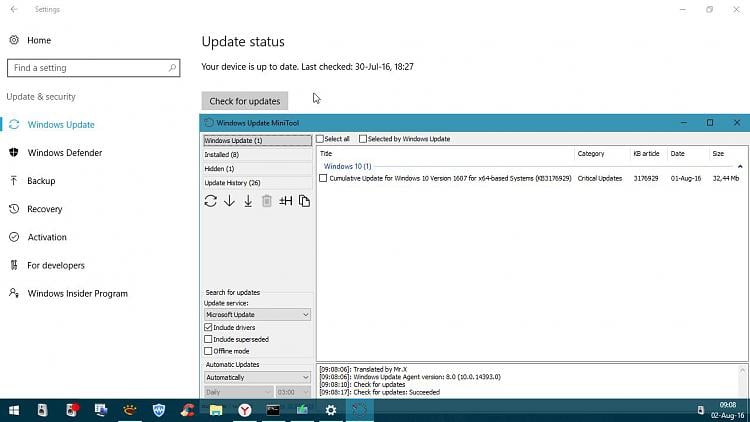Click the CCleaner icon in taskbar
The height and width of the screenshot is (422, 750).
click(x=187, y=410)
